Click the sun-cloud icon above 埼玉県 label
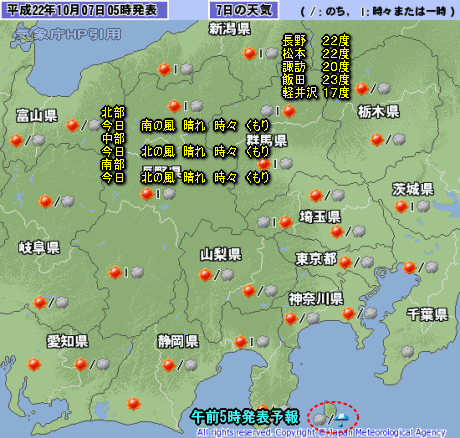Image resolution: width=460 pixels, height=438 pixels. tap(327, 195)
